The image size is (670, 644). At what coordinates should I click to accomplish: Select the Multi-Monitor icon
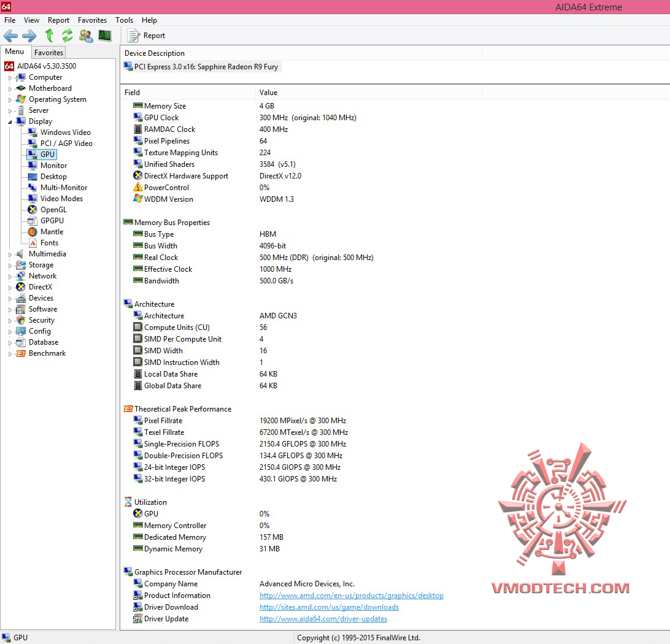(33, 188)
